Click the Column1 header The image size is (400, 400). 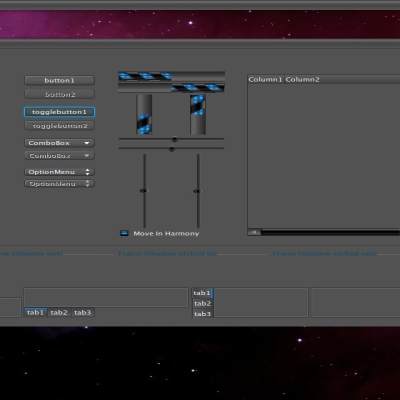(265, 79)
